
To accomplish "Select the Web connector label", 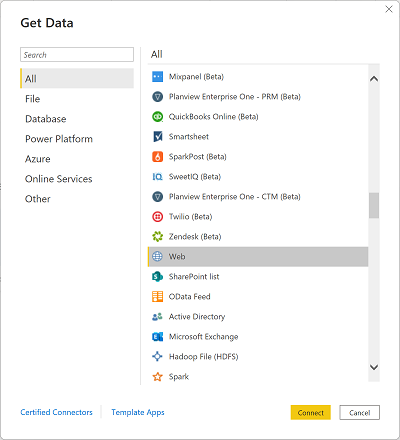I will point(177,257).
